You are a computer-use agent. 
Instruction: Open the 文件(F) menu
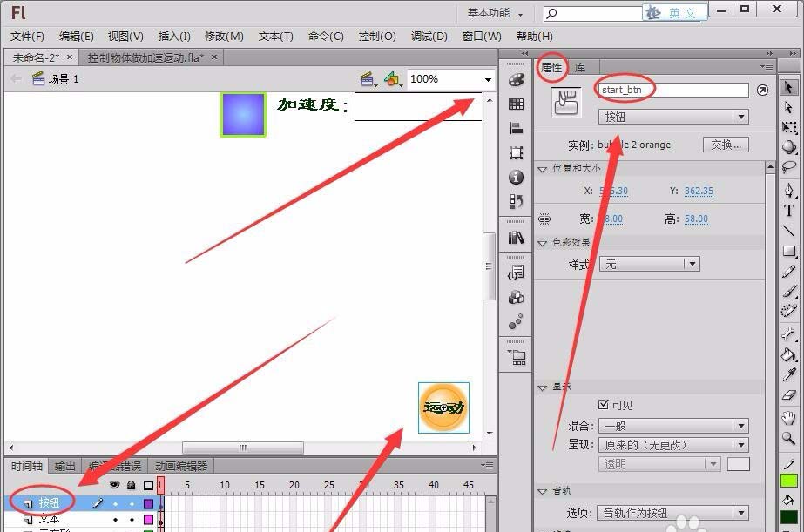click(28, 37)
